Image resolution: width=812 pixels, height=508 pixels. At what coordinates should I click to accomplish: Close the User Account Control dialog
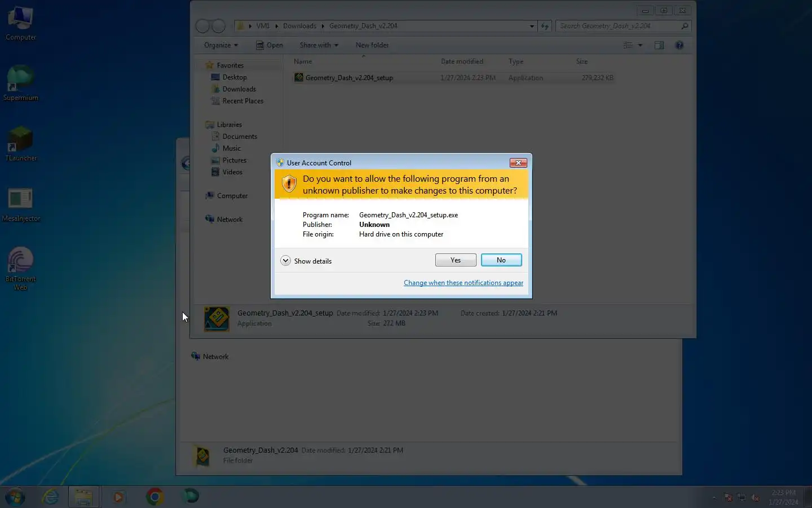(x=518, y=163)
